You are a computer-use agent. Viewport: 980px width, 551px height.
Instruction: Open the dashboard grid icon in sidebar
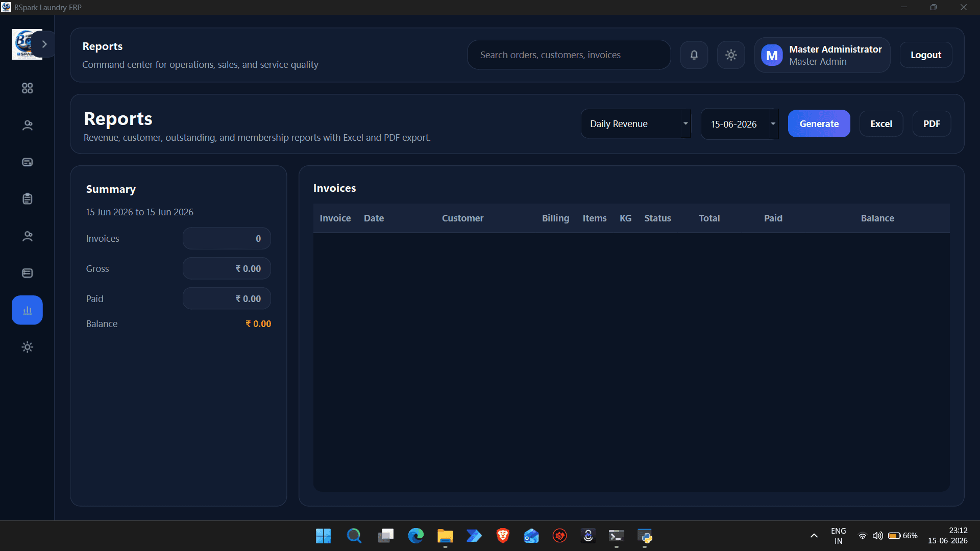tap(28, 88)
